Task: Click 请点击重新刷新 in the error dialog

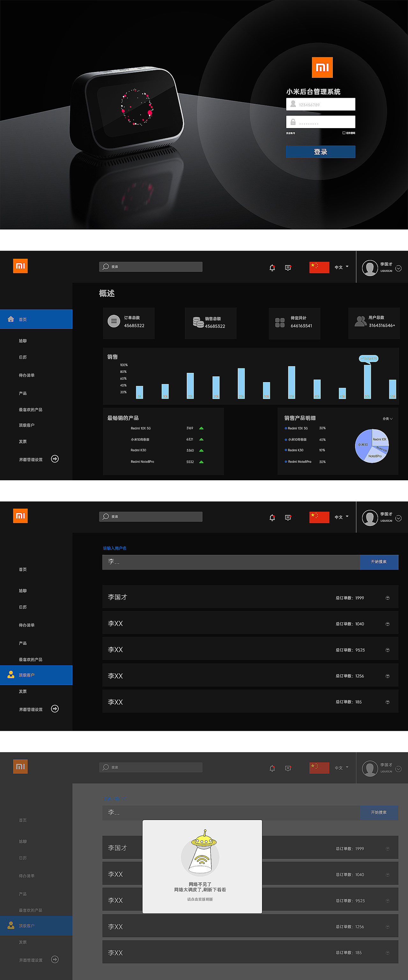Action: (200, 899)
